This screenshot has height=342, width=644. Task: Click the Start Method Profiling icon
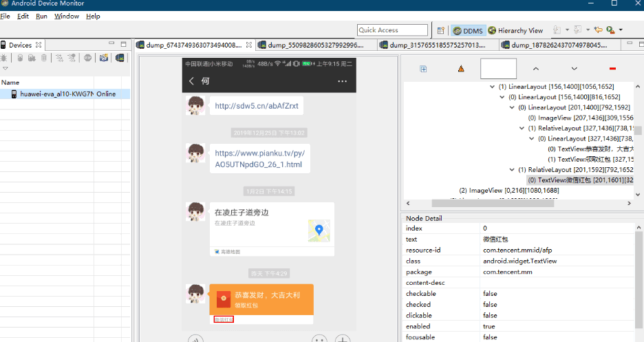pyautogui.click(x=72, y=58)
